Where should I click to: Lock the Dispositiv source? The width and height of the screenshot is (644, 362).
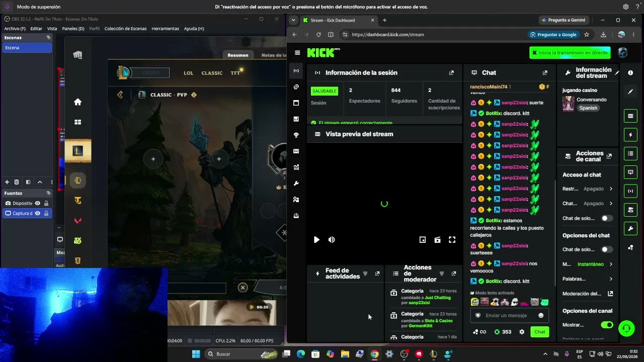[x=46, y=203]
